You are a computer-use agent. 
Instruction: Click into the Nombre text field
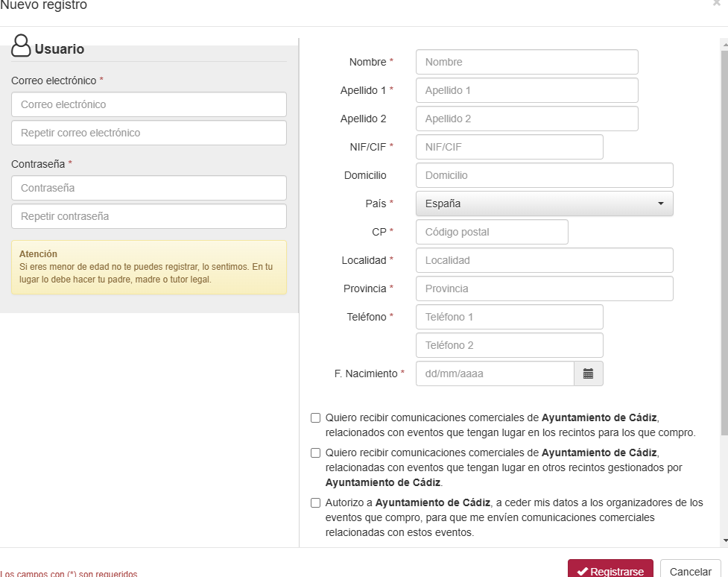(527, 62)
